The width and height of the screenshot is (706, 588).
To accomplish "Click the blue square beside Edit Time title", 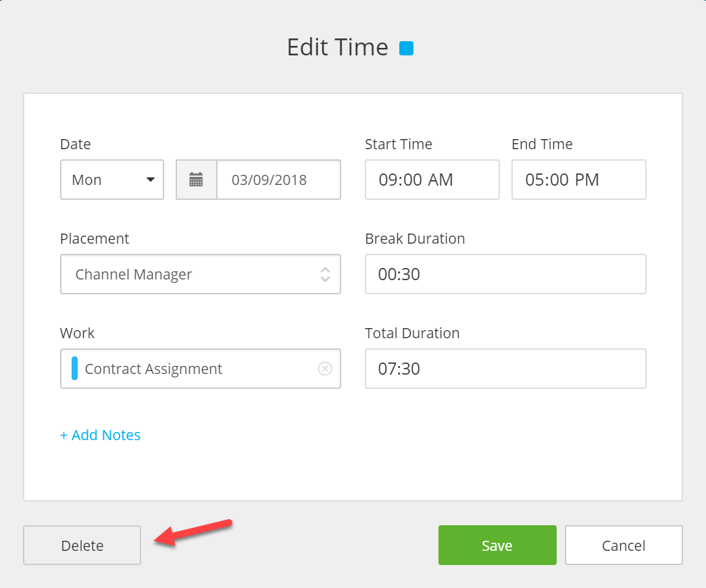I will 406,48.
